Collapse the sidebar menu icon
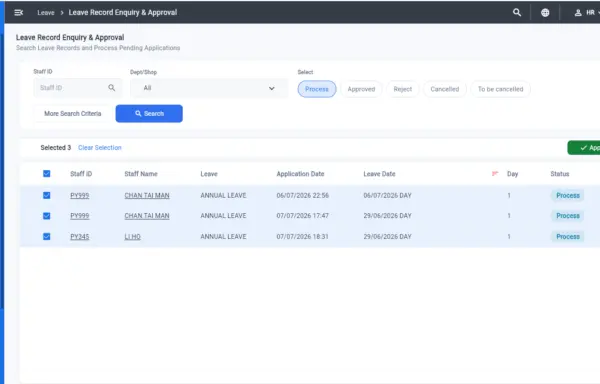This screenshot has height=384, width=600. click(18, 13)
